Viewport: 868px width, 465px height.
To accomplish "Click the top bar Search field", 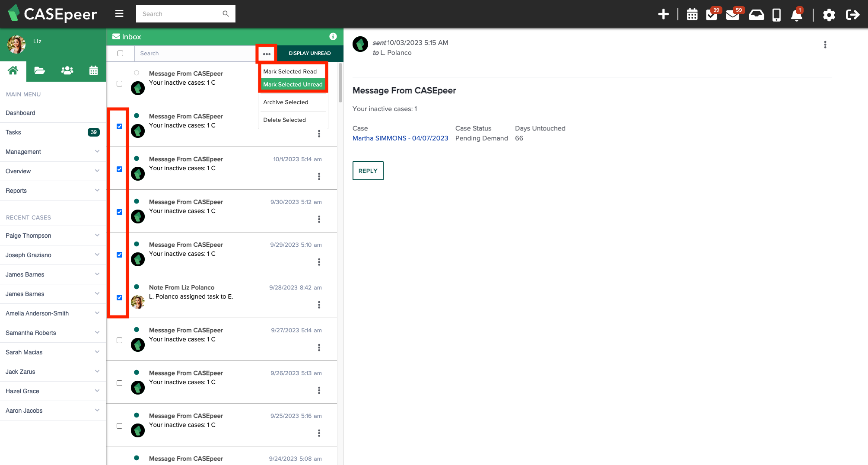I will click(185, 14).
